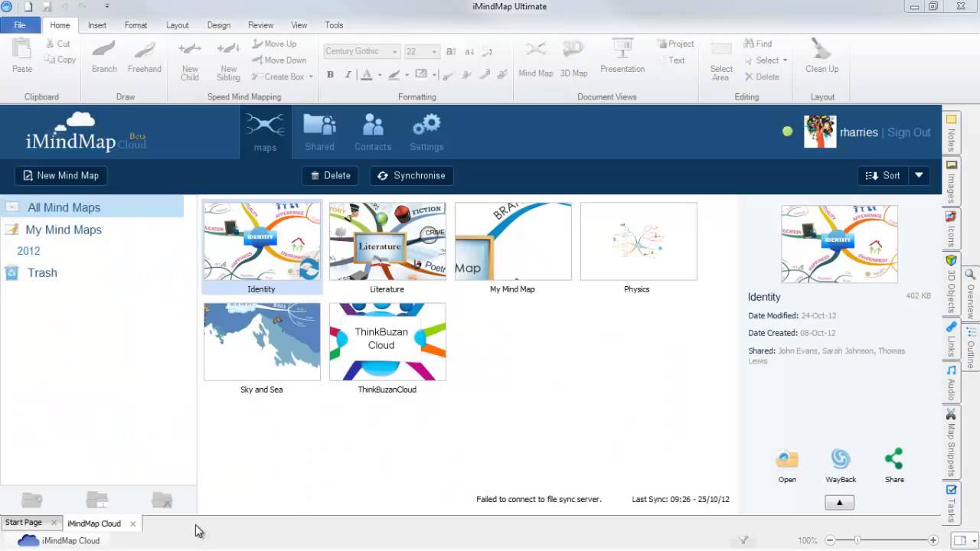The image size is (980, 551).
Task: Open the font color dropdown arrow
Action: pos(380,75)
